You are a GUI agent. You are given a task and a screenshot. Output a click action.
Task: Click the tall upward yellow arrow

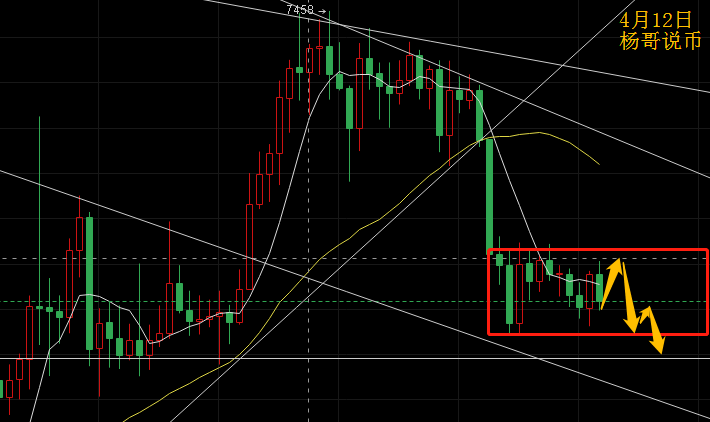pos(611,283)
